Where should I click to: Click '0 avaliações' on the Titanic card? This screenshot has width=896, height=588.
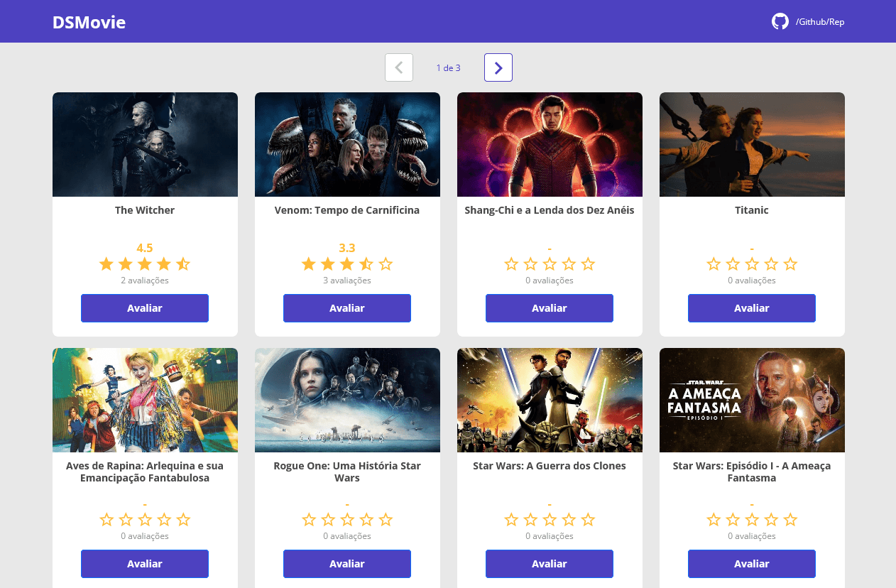[x=752, y=281]
